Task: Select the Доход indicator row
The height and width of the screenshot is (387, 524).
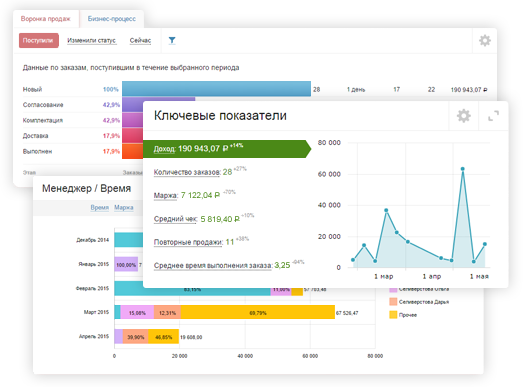Action: point(227,149)
